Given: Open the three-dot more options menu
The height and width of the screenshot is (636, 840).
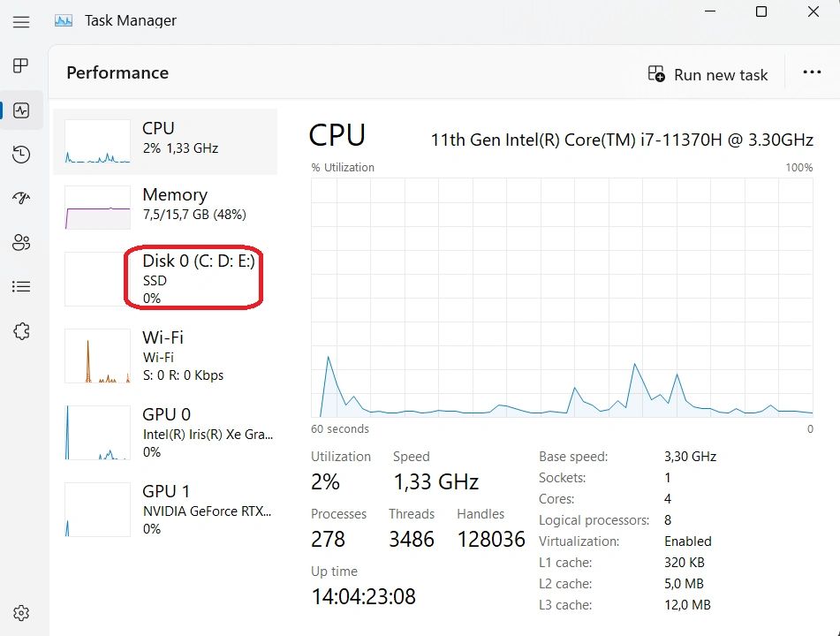Looking at the screenshot, I should point(812,73).
